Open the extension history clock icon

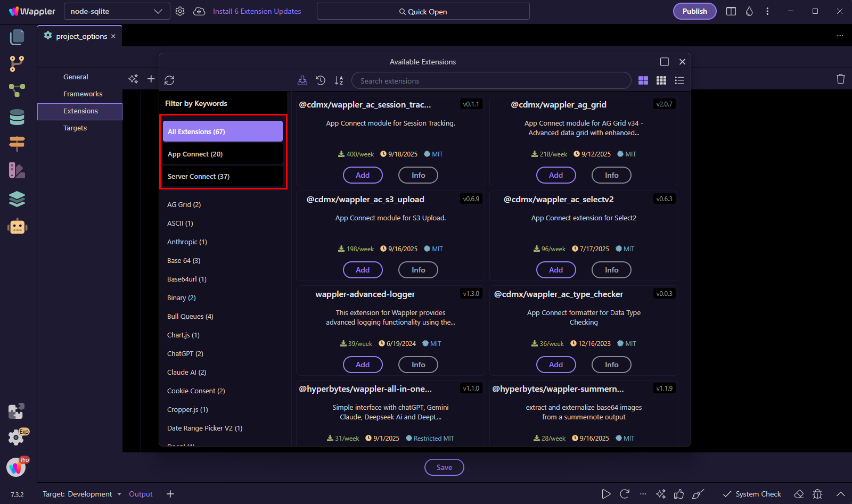tap(321, 80)
